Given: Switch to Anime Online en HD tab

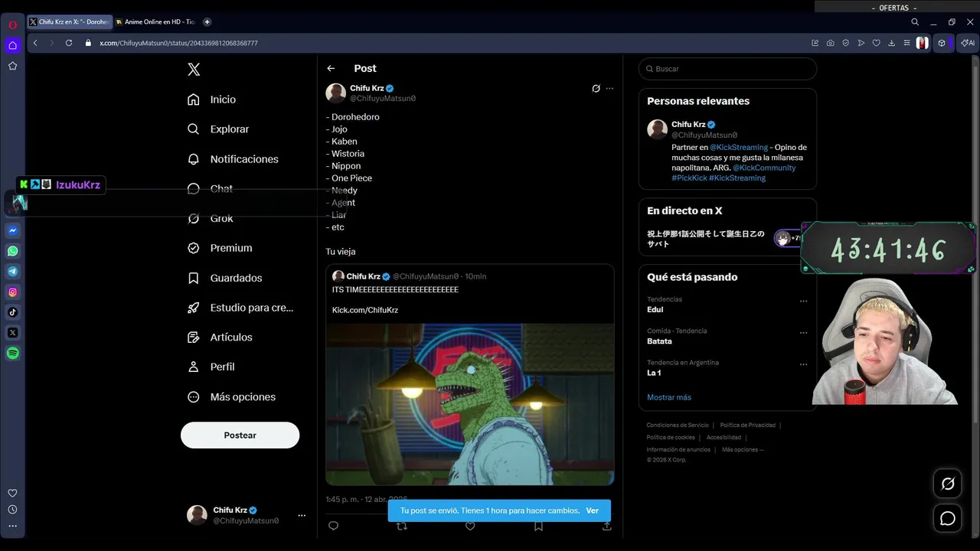Looking at the screenshot, I should coord(155,22).
